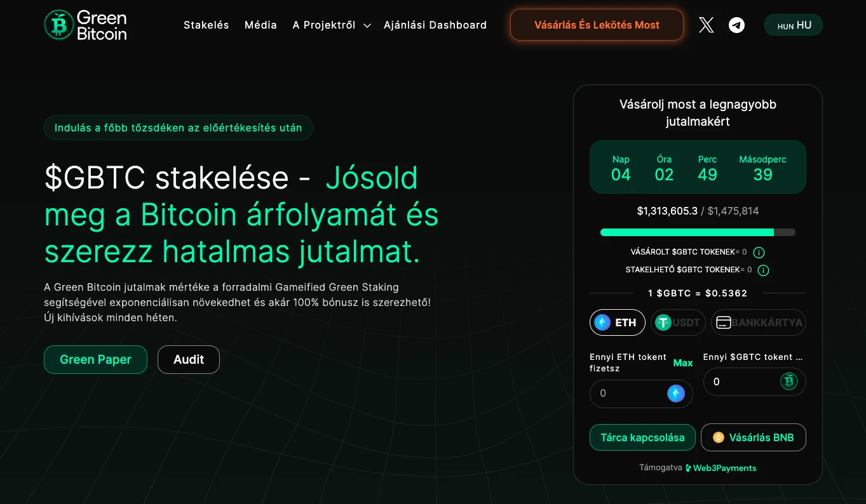Click the countdown Perc value 49
The height and width of the screenshot is (504, 866).
[x=707, y=175]
